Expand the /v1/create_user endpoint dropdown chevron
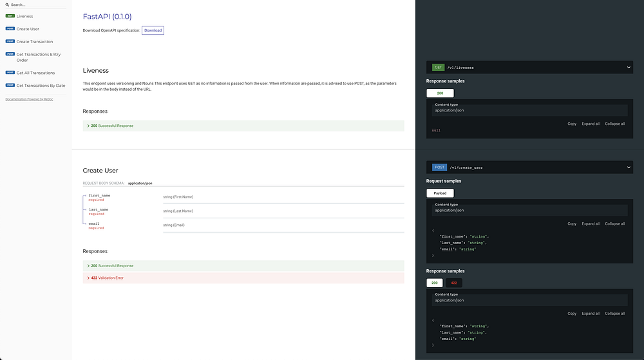Viewport: 644px width, 360px height. 629,167
